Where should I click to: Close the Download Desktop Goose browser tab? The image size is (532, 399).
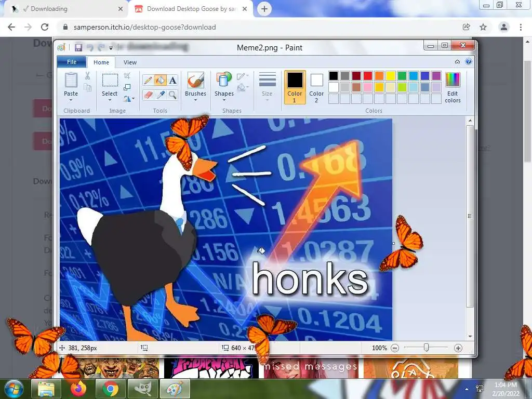[245, 9]
